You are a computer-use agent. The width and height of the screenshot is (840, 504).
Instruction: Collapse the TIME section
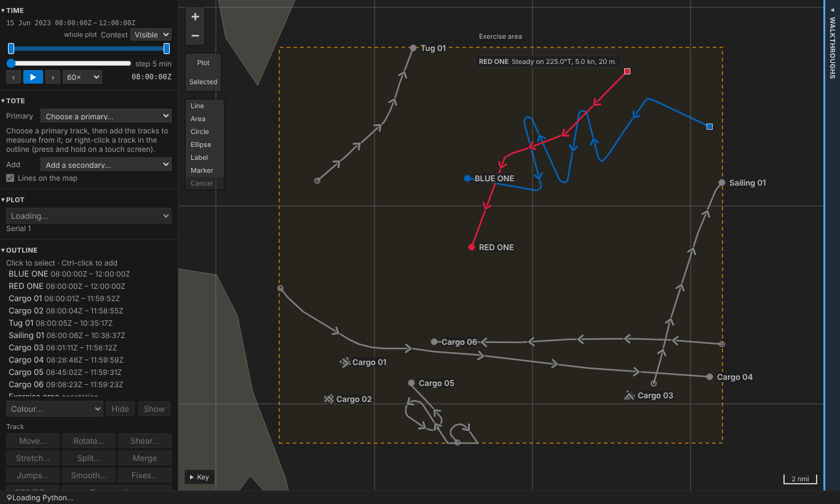pyautogui.click(x=13, y=10)
